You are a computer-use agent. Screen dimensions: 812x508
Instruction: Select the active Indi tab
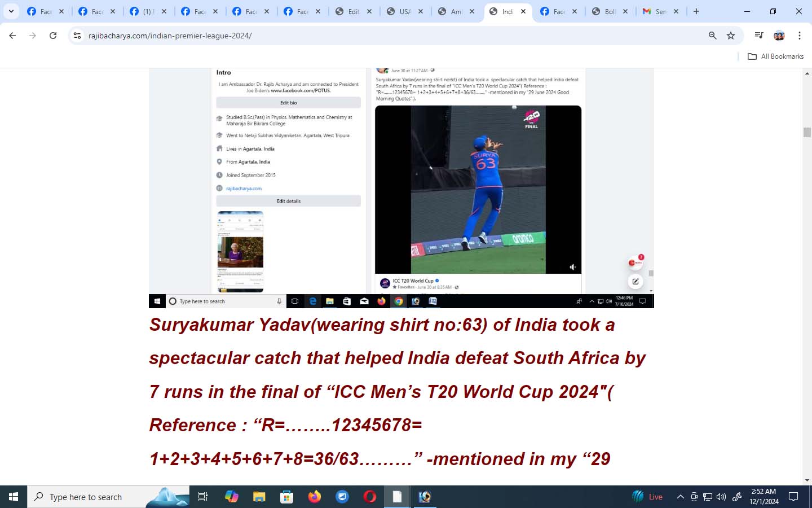coord(507,11)
